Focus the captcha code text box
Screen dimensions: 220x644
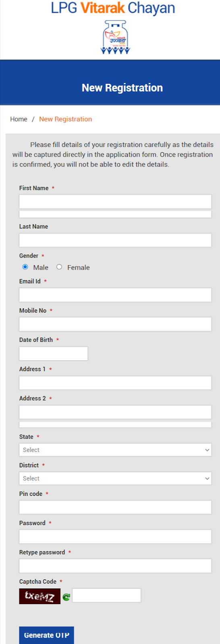[107, 595]
